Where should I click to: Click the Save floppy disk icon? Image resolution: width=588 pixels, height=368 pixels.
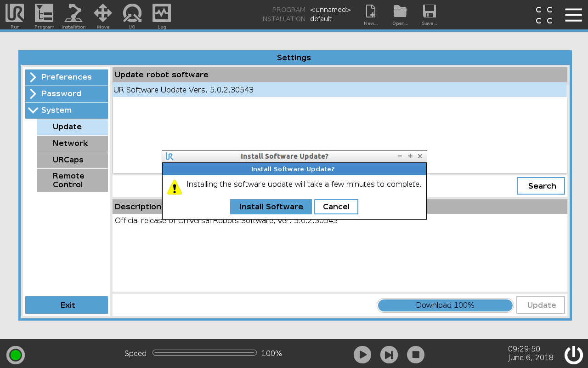point(429,13)
